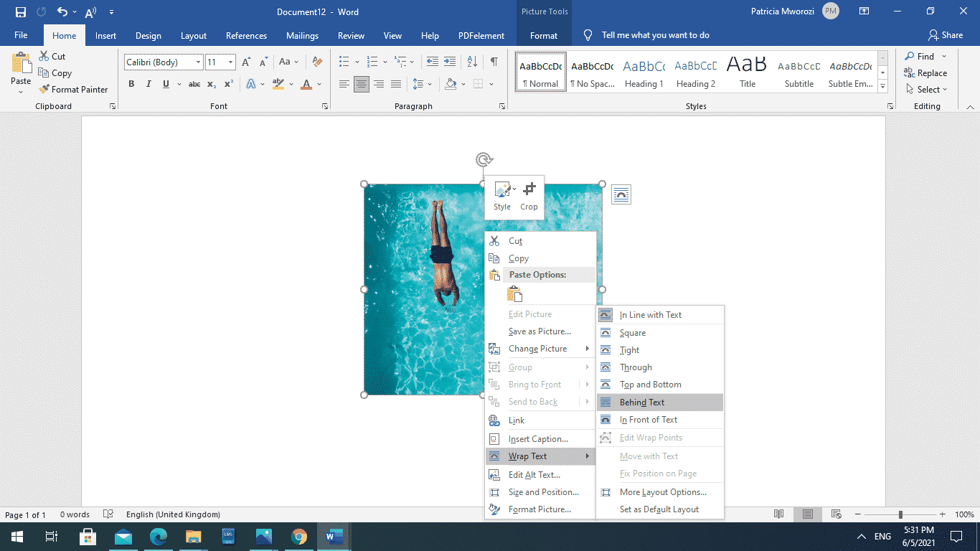The image size is (980, 551).
Task: Open the Crop tool from the mini toolbar
Action: click(x=529, y=194)
